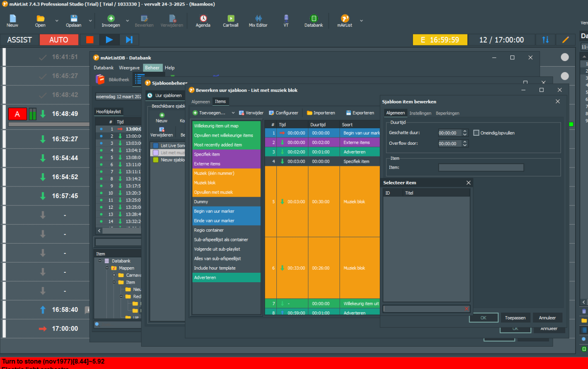This screenshot has height=369, width=588.
Task: Open the Beheer menu
Action: 152,68
